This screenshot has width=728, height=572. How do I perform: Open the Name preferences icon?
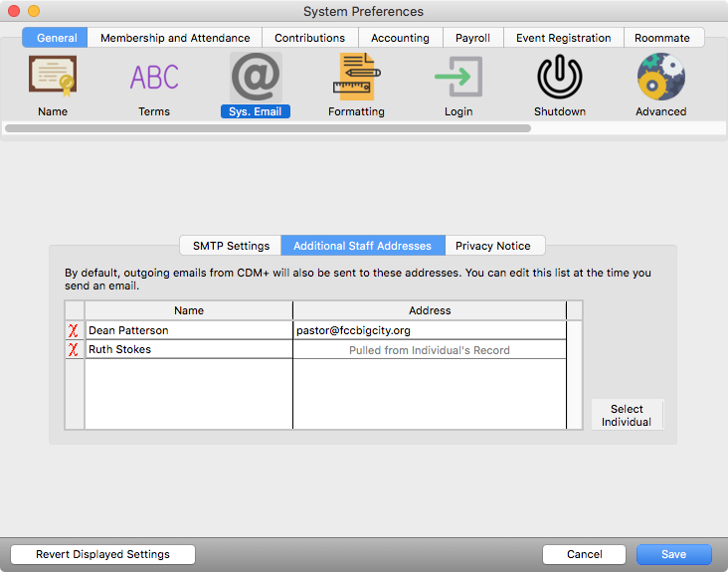(x=53, y=78)
